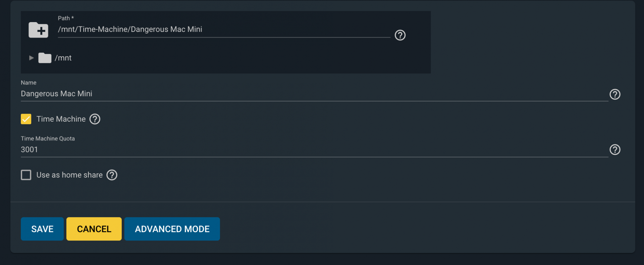This screenshot has width=644, height=265.
Task: Open help for Time Machine Quota
Action: [615, 149]
